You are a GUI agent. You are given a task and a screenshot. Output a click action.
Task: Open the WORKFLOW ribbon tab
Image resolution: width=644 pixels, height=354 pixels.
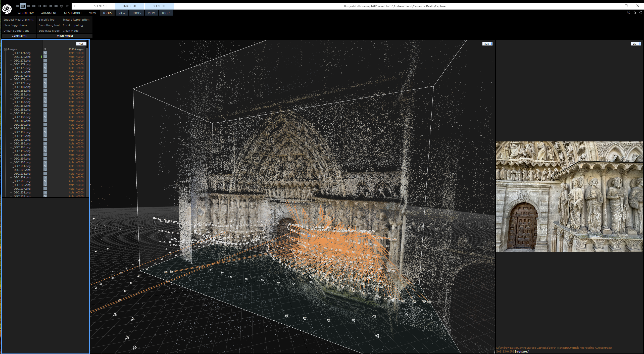tap(26, 13)
